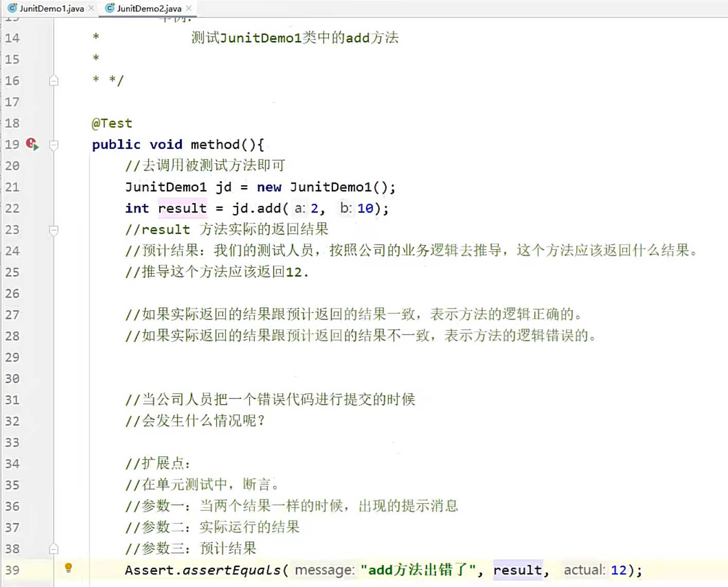Close the JunitDemo2.java tab
Viewport: 728px width, 587px height.
(188, 8)
